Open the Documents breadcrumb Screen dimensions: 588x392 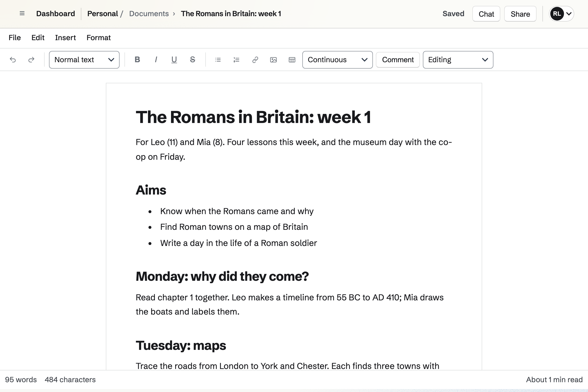[x=149, y=13]
